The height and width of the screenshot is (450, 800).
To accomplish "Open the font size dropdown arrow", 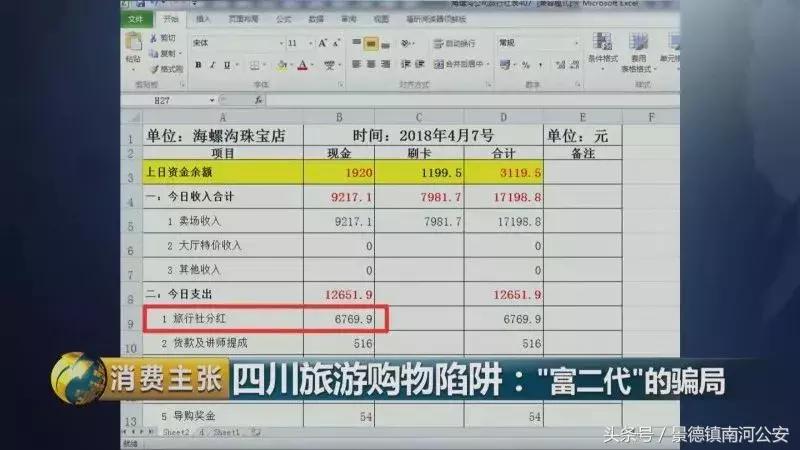I will [310, 43].
